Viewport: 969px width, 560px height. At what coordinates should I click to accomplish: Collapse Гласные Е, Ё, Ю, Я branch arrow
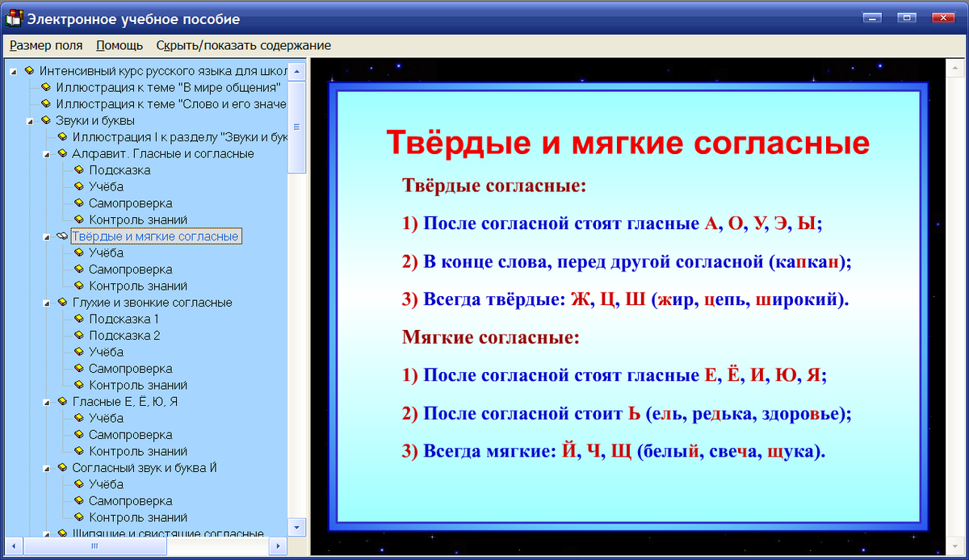[x=47, y=403]
